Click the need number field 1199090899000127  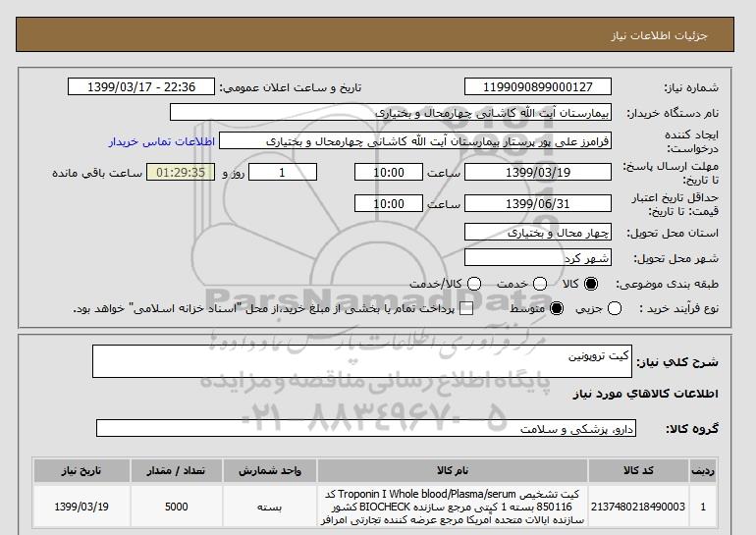click(538, 86)
